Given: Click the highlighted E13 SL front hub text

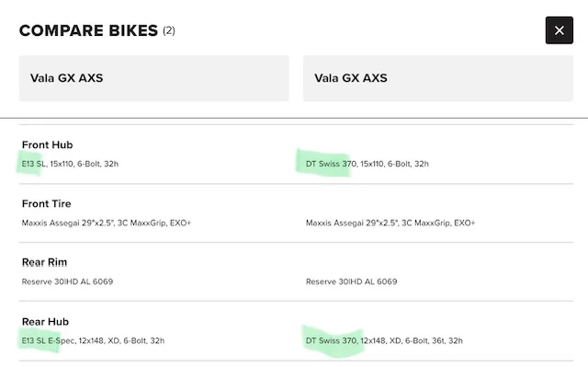Looking at the screenshot, I should (34, 164).
